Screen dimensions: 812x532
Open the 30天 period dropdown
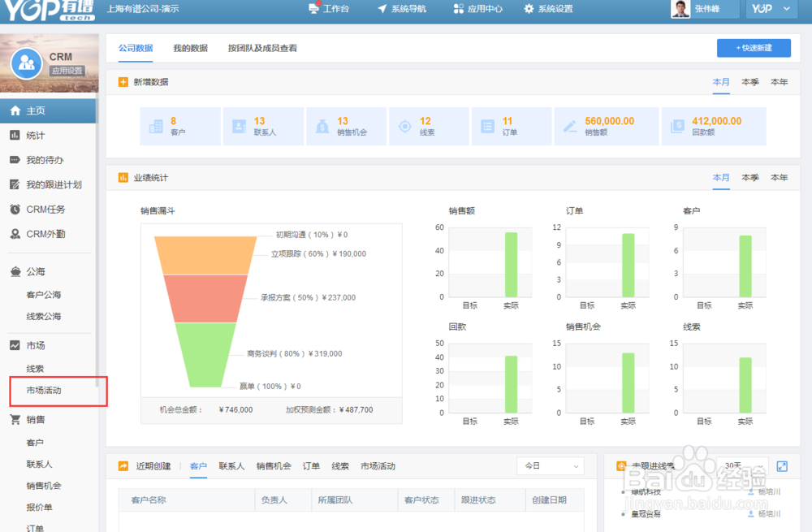(742, 466)
